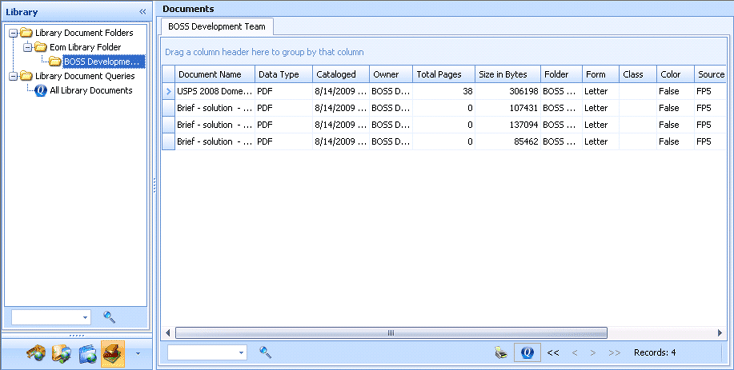Open the second navigation icon with monitor
The image size is (734, 370).
click(x=62, y=354)
